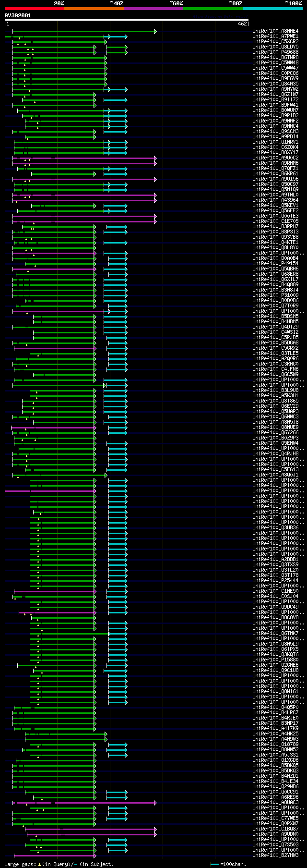
Task: Select hit label UniRef100_C1HE50
Action: [x=275, y=591]
